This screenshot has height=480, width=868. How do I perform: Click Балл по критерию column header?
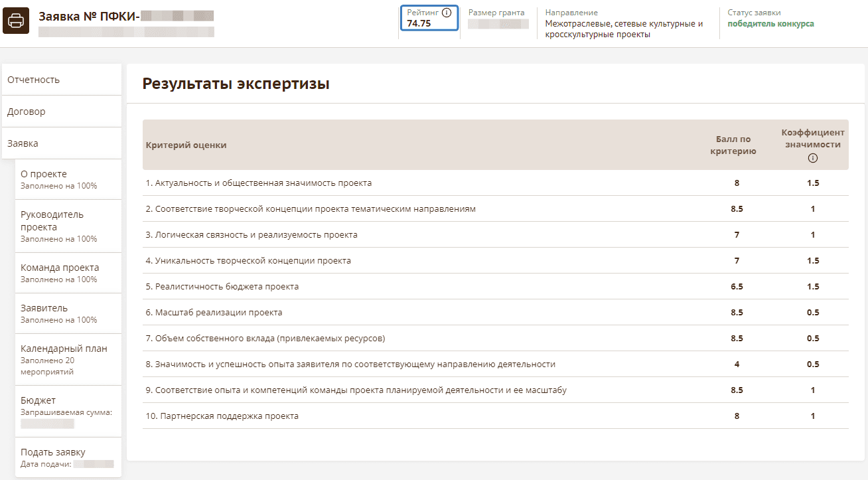[x=733, y=145]
